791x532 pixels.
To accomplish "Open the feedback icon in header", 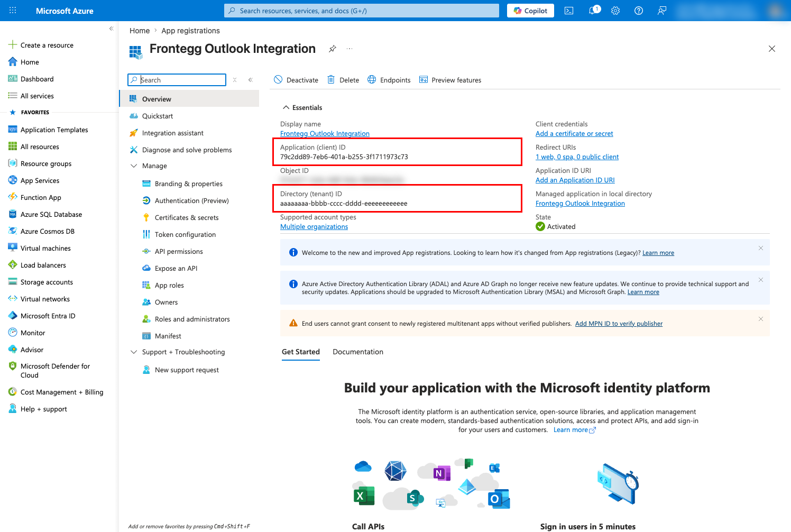I will point(662,11).
